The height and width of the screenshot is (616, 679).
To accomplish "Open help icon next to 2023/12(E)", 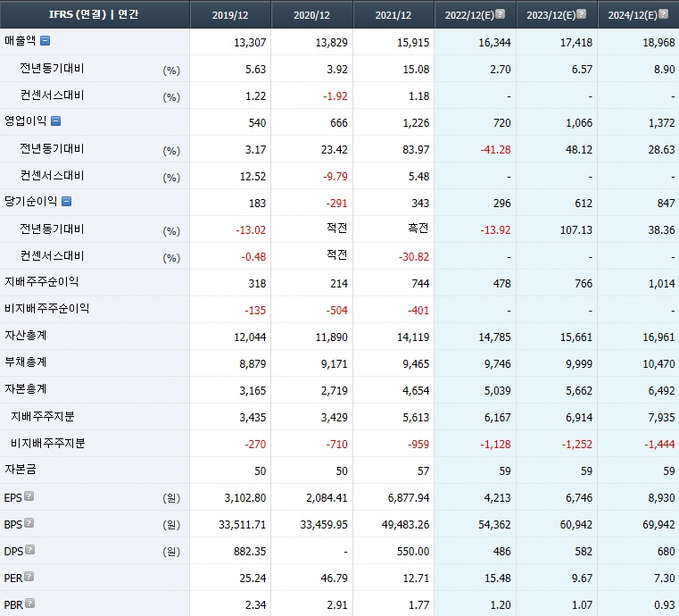I will pos(582,14).
